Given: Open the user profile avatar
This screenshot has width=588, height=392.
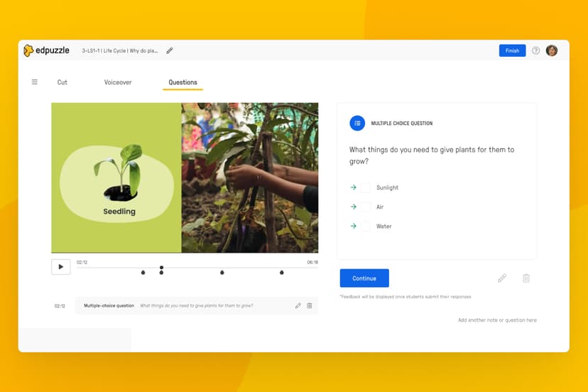Looking at the screenshot, I should click(552, 50).
